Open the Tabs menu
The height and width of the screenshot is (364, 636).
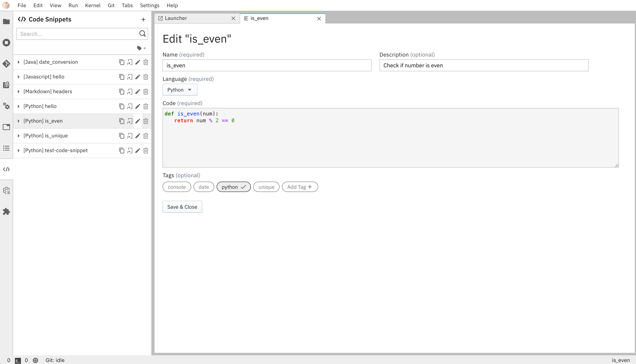point(127,5)
